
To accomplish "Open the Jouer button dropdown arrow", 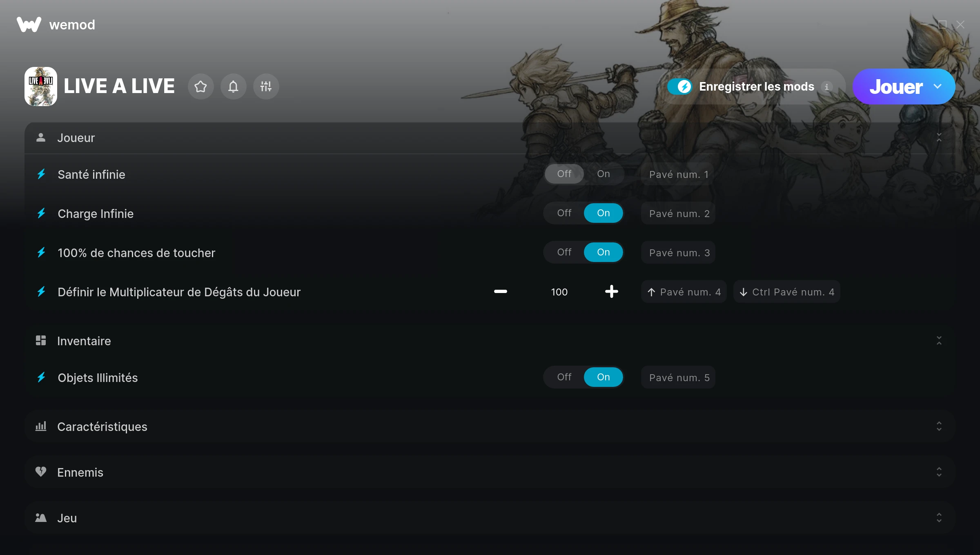I will (938, 87).
